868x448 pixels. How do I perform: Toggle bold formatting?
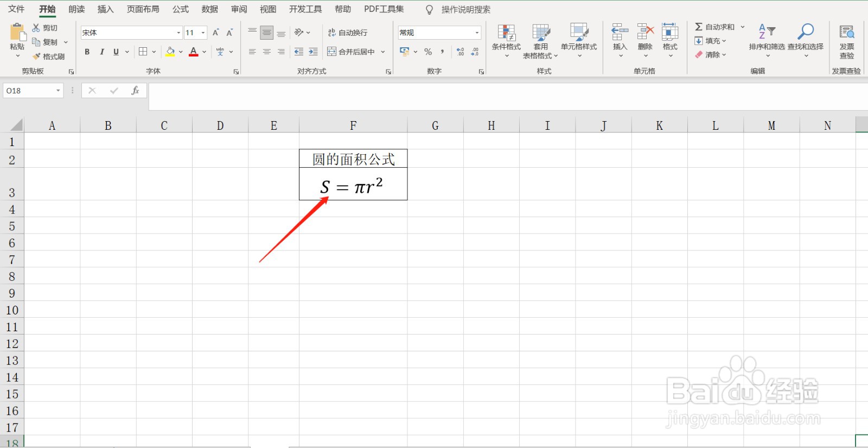(x=87, y=52)
